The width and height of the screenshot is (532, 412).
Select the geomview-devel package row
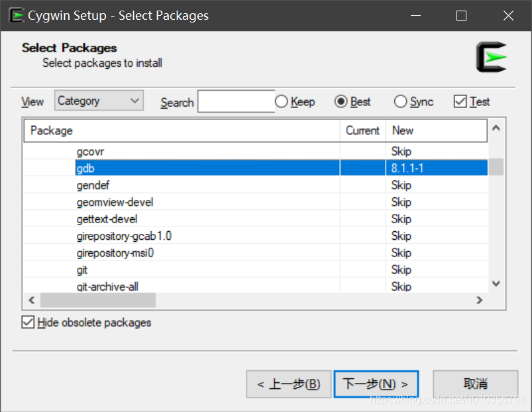[x=256, y=202]
